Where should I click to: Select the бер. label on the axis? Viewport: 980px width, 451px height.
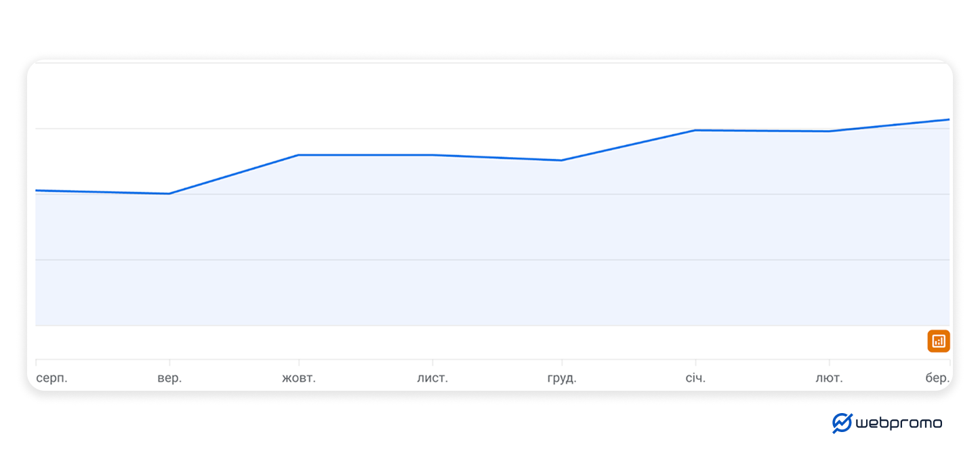click(x=938, y=378)
